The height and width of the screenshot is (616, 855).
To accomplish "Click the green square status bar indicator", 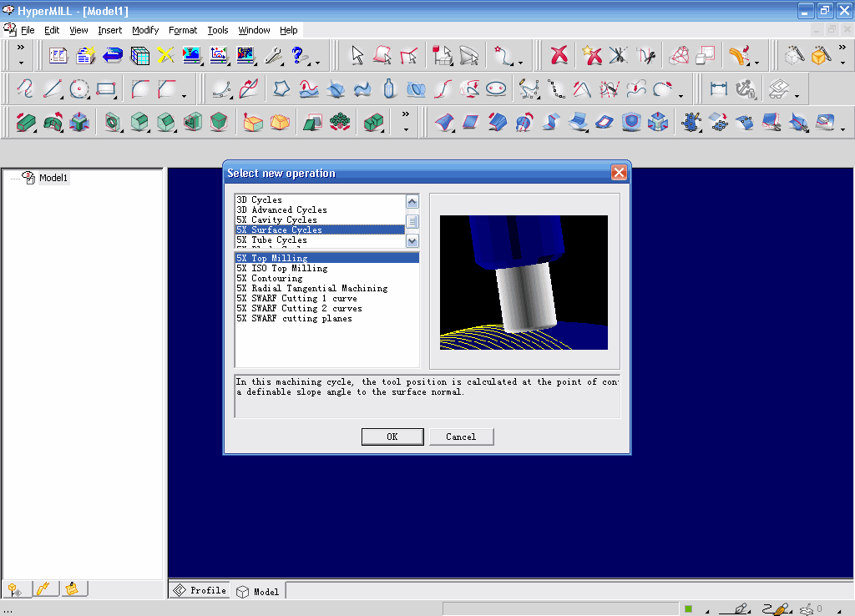I will coord(688,608).
